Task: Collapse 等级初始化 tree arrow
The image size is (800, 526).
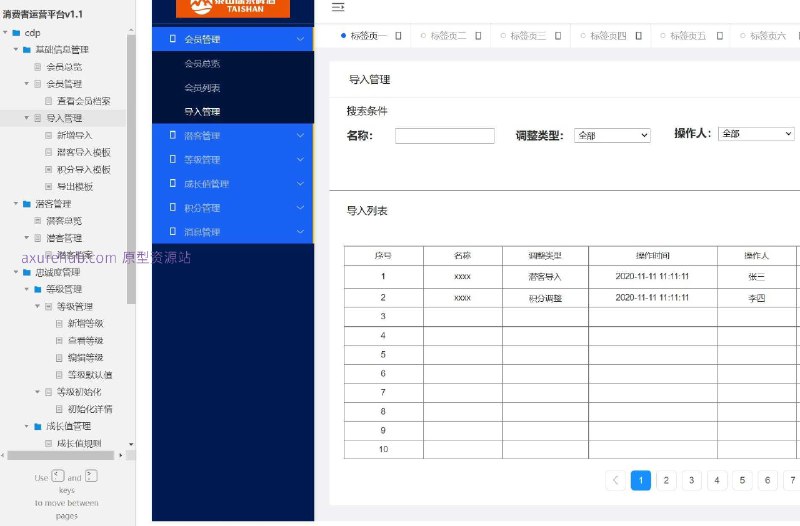Action: (37, 392)
